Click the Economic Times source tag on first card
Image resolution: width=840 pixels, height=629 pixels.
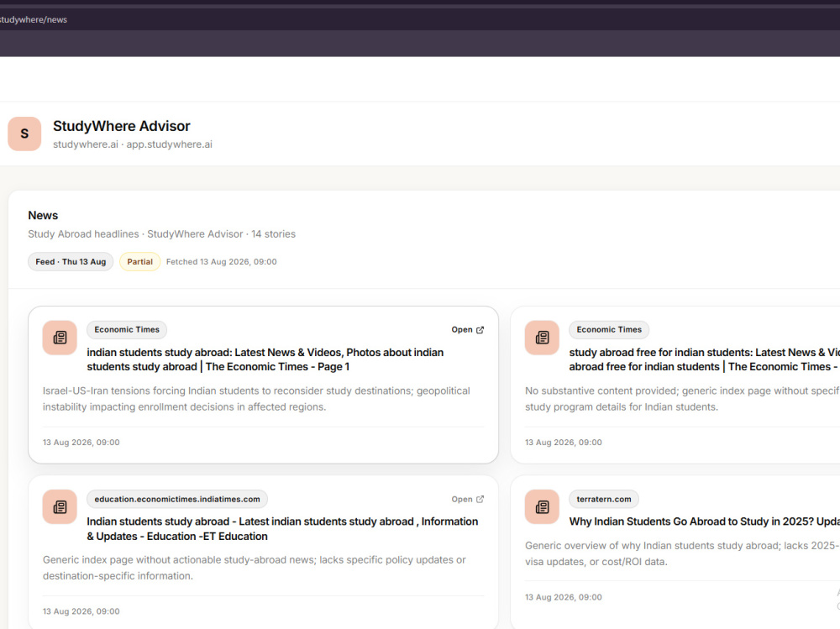click(x=127, y=329)
